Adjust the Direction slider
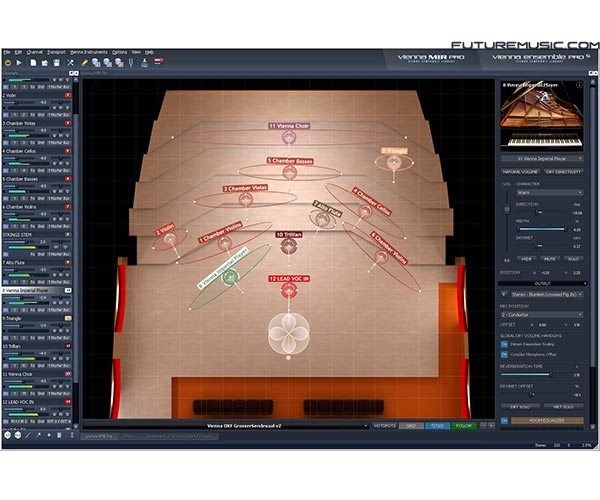Image resolution: width=600 pixels, height=500 pixels. point(542,212)
